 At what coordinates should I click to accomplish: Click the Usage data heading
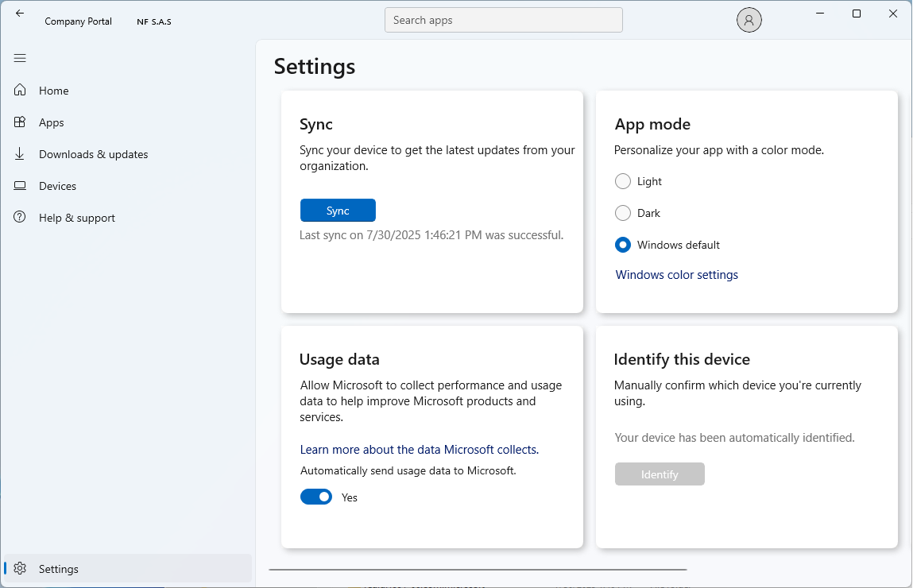click(x=339, y=359)
